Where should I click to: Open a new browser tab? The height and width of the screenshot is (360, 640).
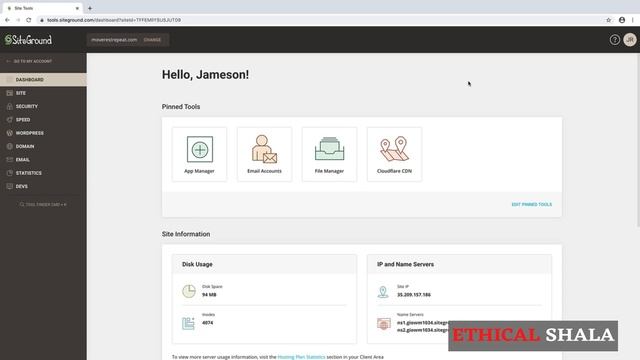90,8
